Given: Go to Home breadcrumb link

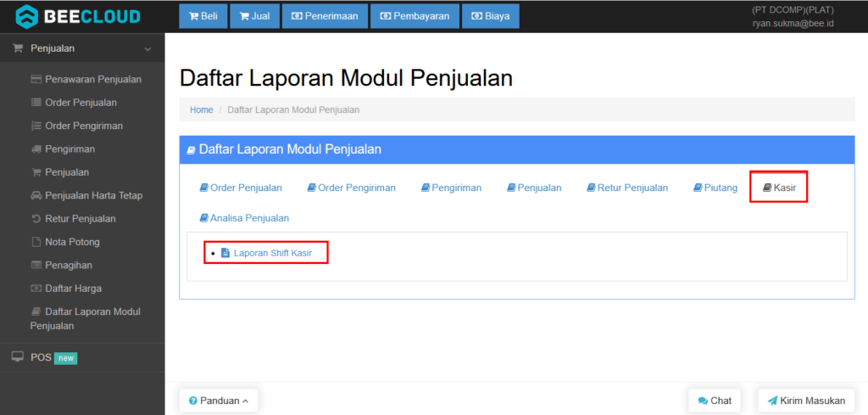Looking at the screenshot, I should pyautogui.click(x=202, y=109).
